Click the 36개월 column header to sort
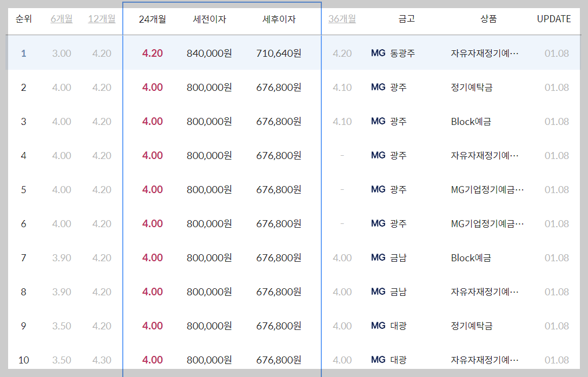Image resolution: width=588 pixels, height=377 pixels. coord(342,19)
